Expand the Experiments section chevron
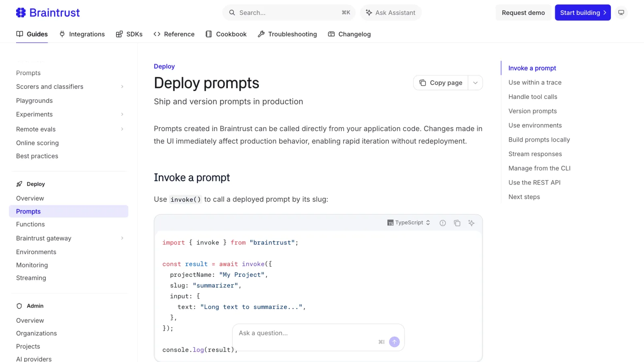The height and width of the screenshot is (362, 644). pyautogui.click(x=122, y=115)
